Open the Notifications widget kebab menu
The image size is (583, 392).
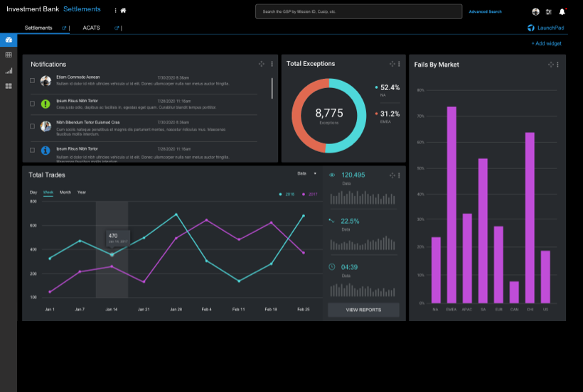[x=272, y=64]
